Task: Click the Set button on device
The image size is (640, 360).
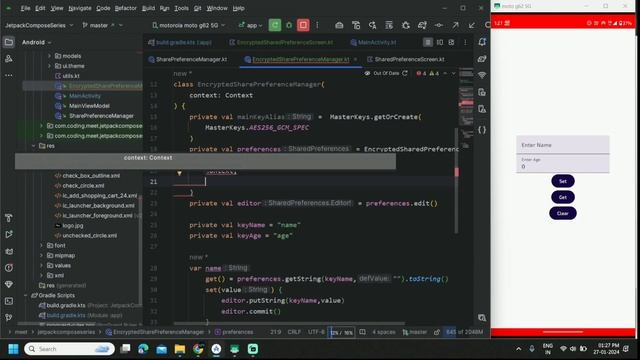Action: coord(562,181)
